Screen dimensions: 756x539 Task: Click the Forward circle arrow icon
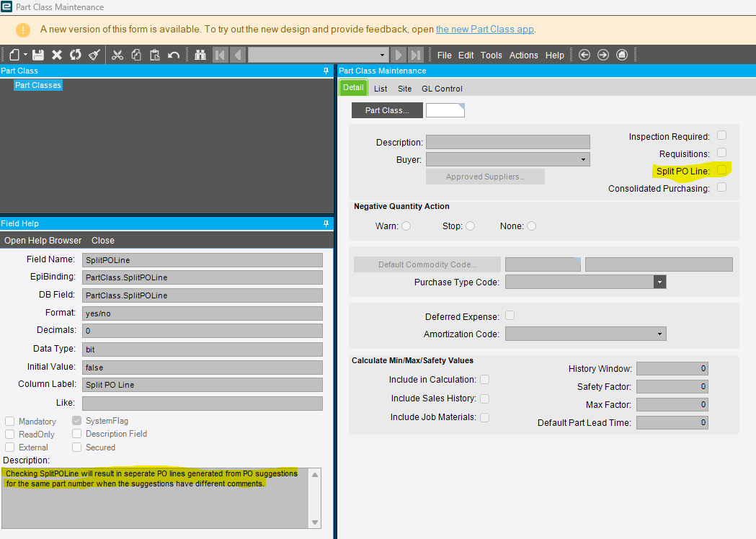click(603, 55)
